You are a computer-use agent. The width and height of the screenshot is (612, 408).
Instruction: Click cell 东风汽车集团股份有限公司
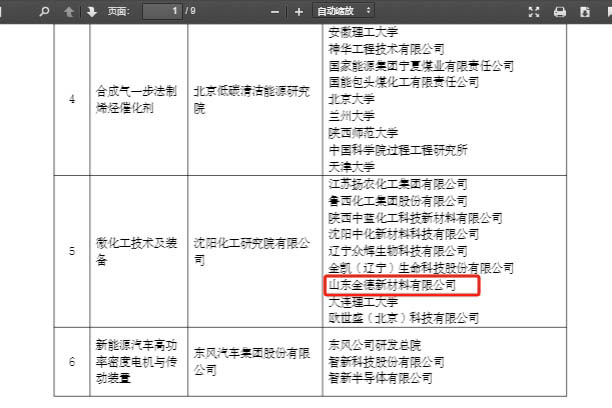[255, 362]
